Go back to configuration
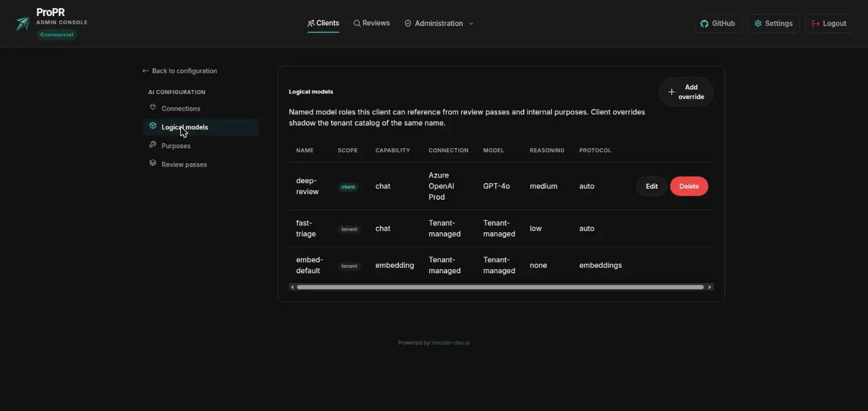The height and width of the screenshot is (411, 868). coord(179,71)
